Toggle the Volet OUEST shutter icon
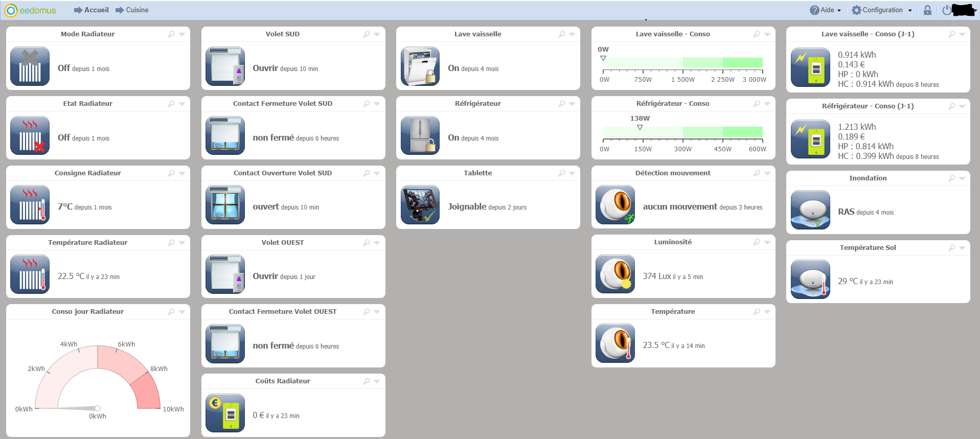 (225, 274)
